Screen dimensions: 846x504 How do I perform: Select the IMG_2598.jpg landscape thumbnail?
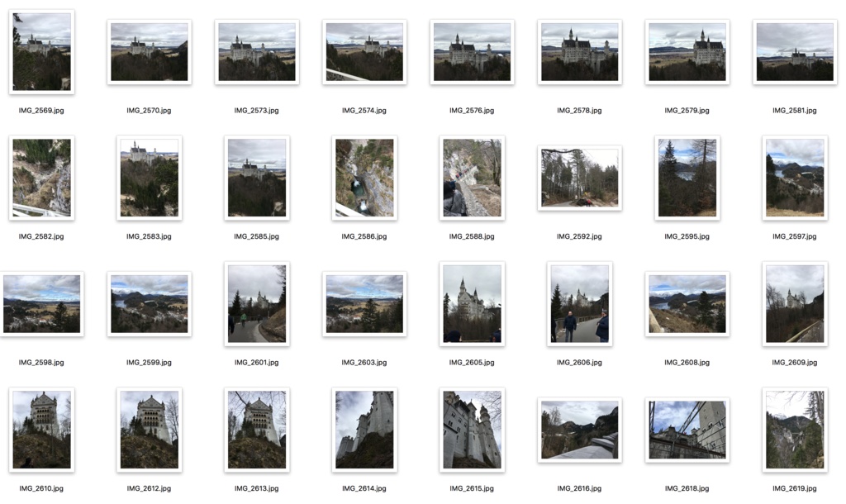41,304
